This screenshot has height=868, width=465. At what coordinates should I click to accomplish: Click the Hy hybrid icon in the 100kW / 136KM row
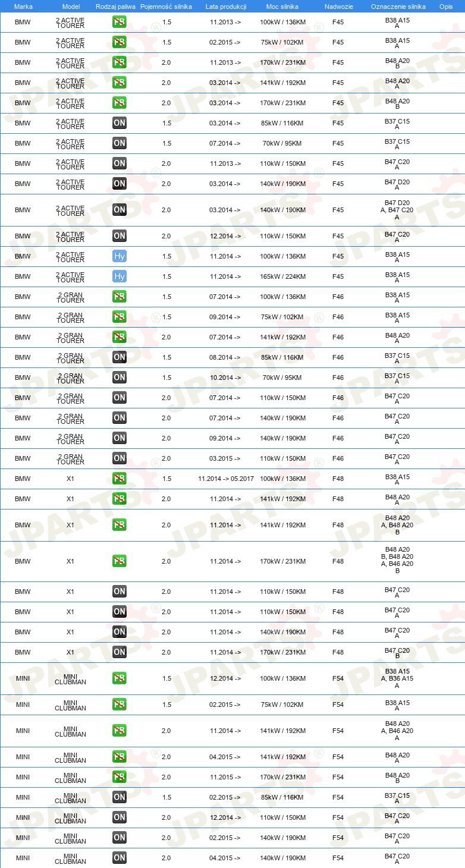tap(120, 256)
